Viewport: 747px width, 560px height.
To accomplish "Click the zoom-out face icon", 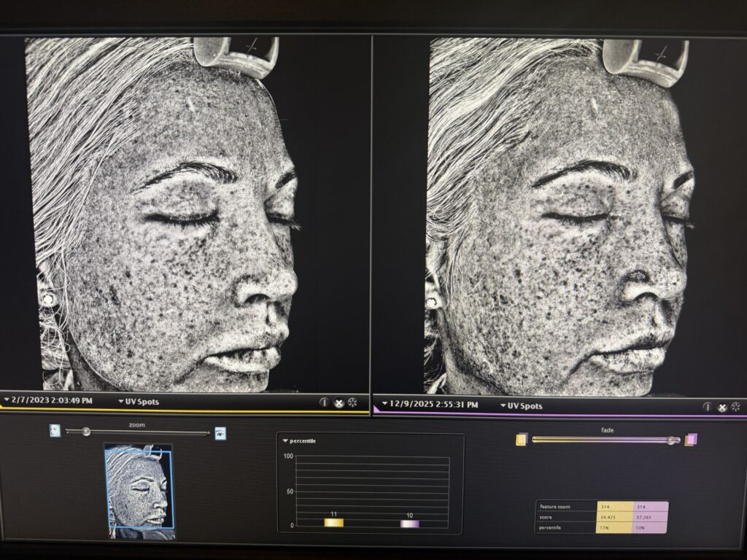I will (x=55, y=431).
